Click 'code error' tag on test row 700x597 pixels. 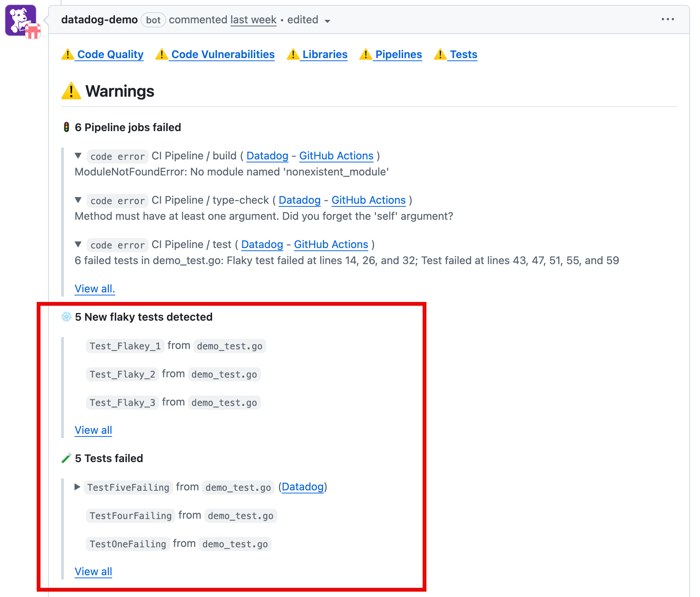(x=118, y=245)
